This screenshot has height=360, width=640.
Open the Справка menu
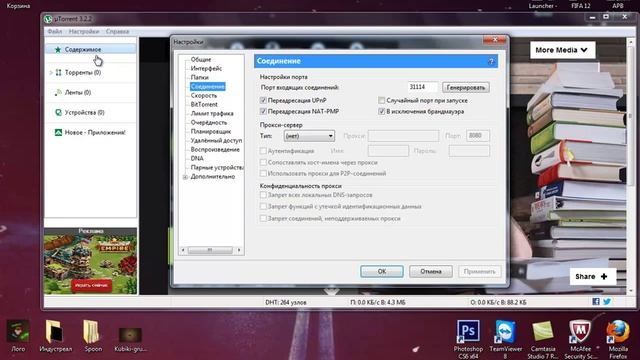point(118,31)
